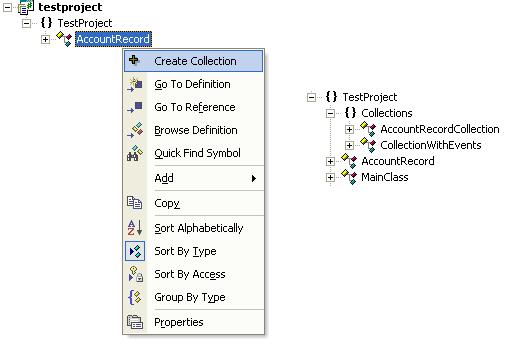Image resolution: width=524 pixels, height=361 pixels.
Task: Click the class icon of MainClass
Action: pyautogui.click(x=349, y=177)
